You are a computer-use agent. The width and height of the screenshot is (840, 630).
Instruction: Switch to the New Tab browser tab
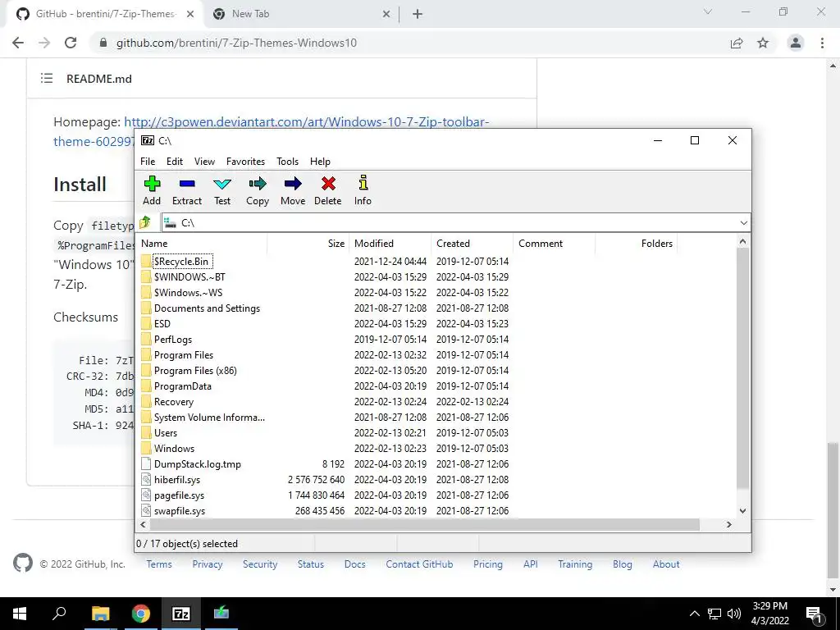(300, 14)
